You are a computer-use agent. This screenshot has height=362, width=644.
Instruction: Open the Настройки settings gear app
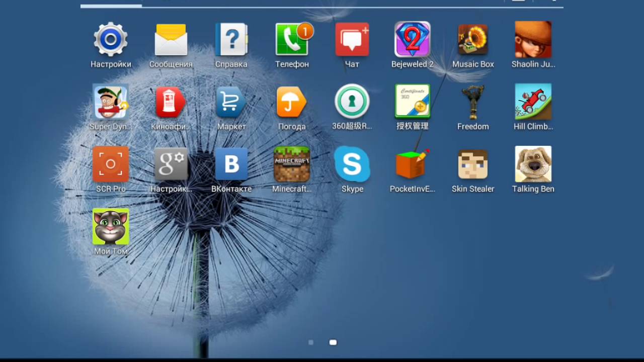point(111,39)
